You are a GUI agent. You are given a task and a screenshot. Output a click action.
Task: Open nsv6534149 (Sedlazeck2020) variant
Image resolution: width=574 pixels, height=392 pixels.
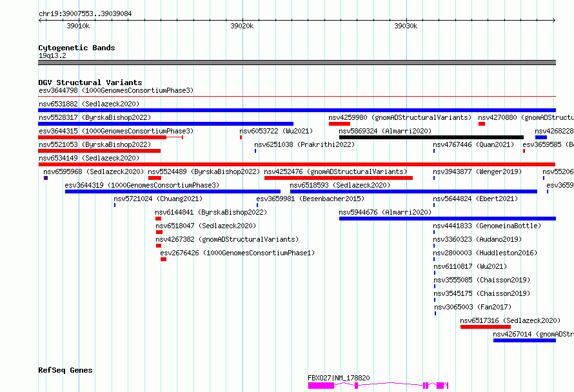point(89,158)
